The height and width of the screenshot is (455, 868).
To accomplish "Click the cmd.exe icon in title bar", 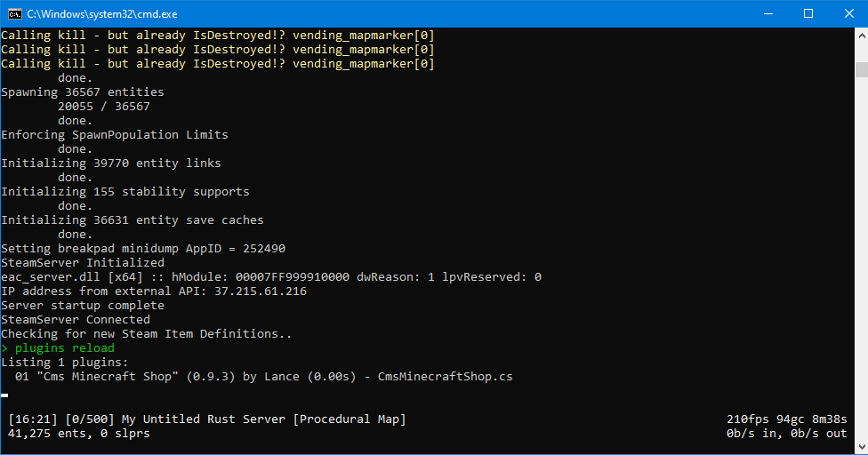I will [14, 13].
